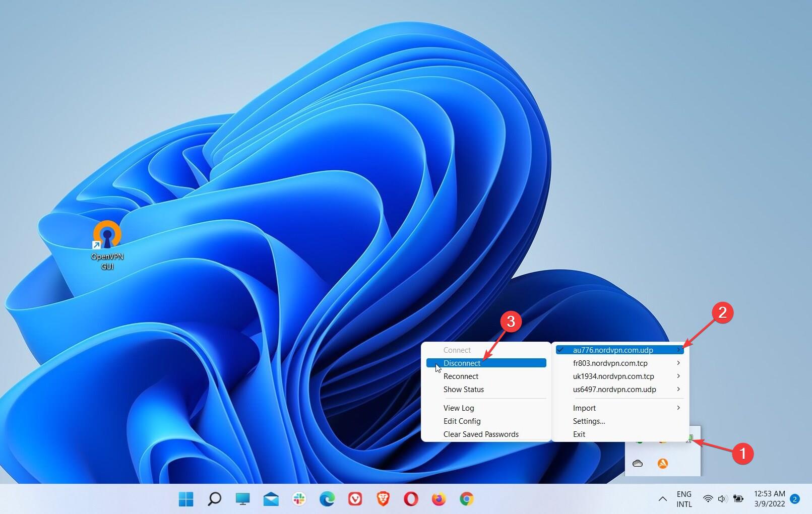
Task: Launch Slack from the taskbar
Action: (299, 499)
